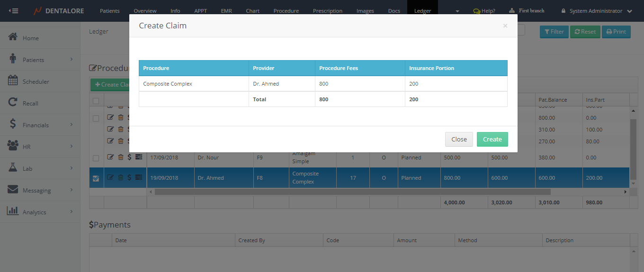
Task: Click delete trash icon on Dr. Nour row
Action: click(120, 158)
